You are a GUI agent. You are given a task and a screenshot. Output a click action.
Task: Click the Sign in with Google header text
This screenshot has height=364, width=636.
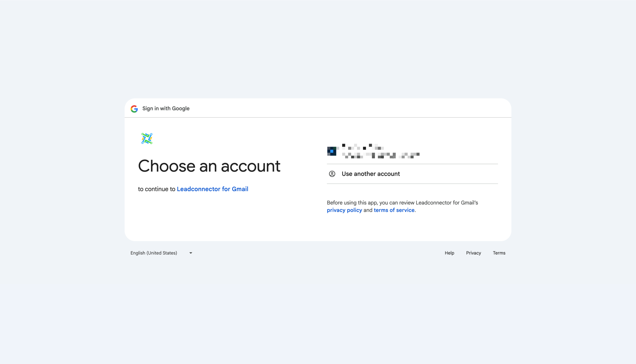166,108
